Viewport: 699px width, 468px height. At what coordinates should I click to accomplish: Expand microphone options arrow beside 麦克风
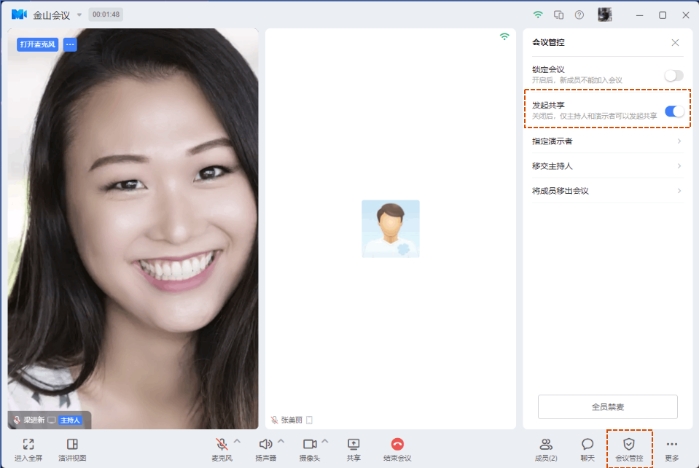click(x=237, y=441)
